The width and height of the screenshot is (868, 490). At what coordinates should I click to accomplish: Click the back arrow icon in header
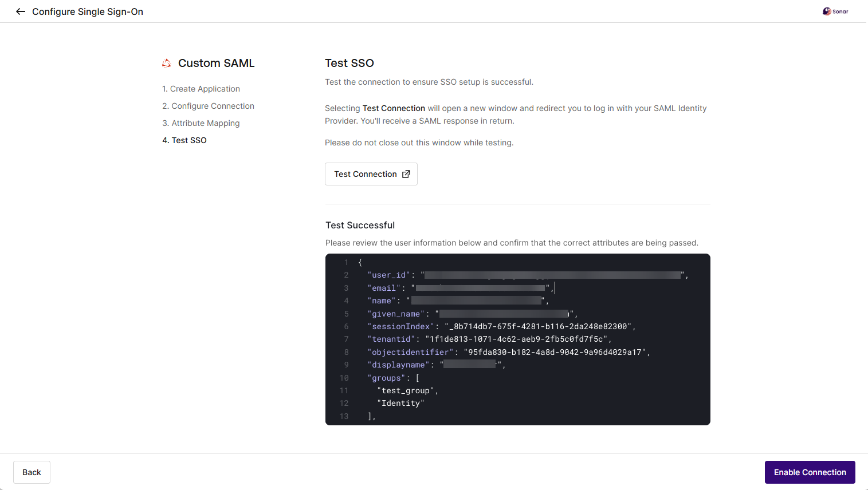click(x=21, y=11)
